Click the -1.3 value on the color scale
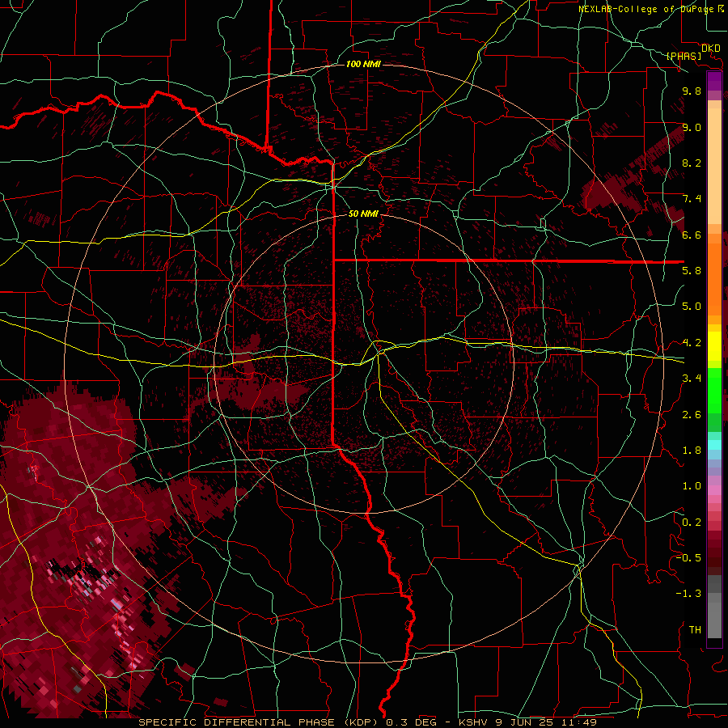 688,594
